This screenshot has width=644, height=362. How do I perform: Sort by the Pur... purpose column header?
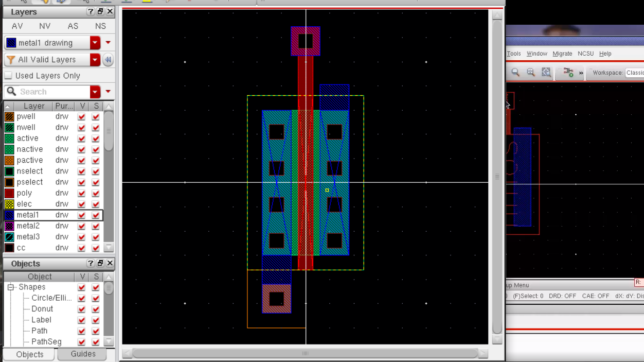coord(64,106)
